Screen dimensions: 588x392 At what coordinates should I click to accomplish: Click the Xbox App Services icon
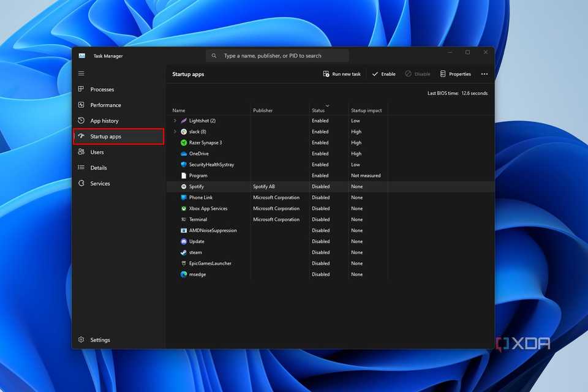click(184, 209)
